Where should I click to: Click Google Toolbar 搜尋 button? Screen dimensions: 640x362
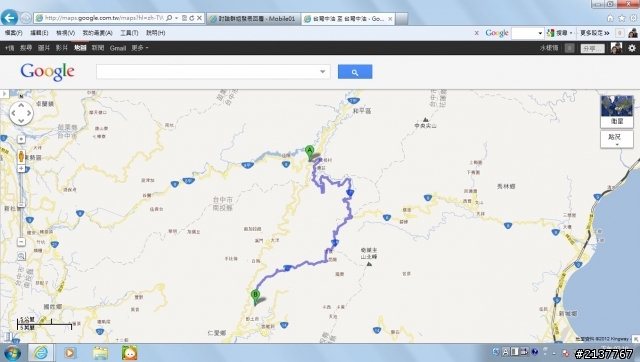point(558,33)
